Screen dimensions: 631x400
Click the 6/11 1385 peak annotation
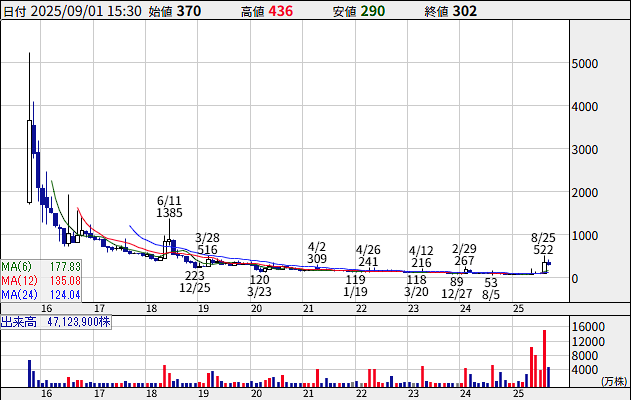pos(169,206)
